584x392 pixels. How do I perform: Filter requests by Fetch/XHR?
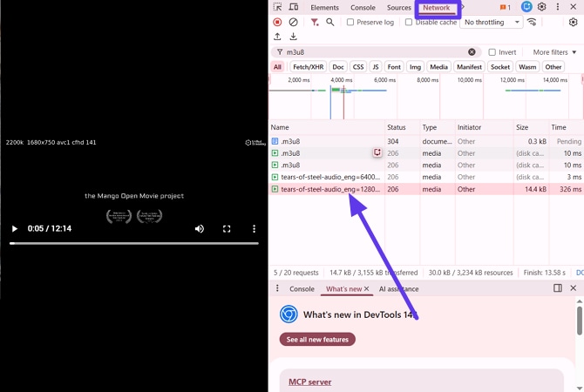coord(308,67)
